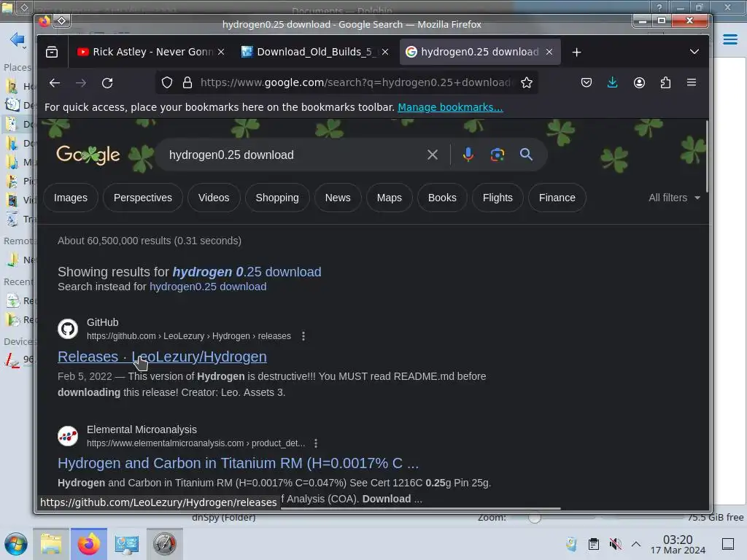747x560 pixels.
Task: Expand hidden system tray icons arrow
Action: pyautogui.click(x=636, y=544)
